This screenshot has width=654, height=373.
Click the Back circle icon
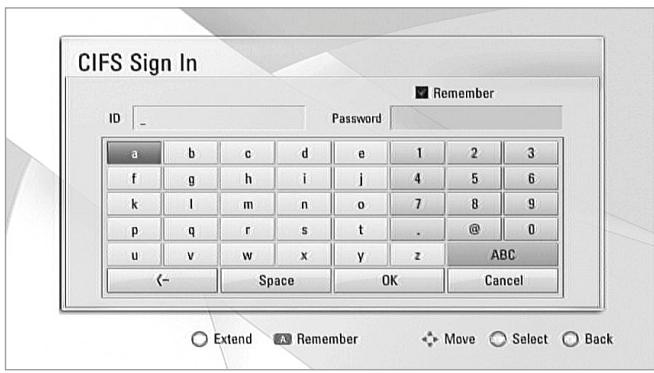click(570, 339)
